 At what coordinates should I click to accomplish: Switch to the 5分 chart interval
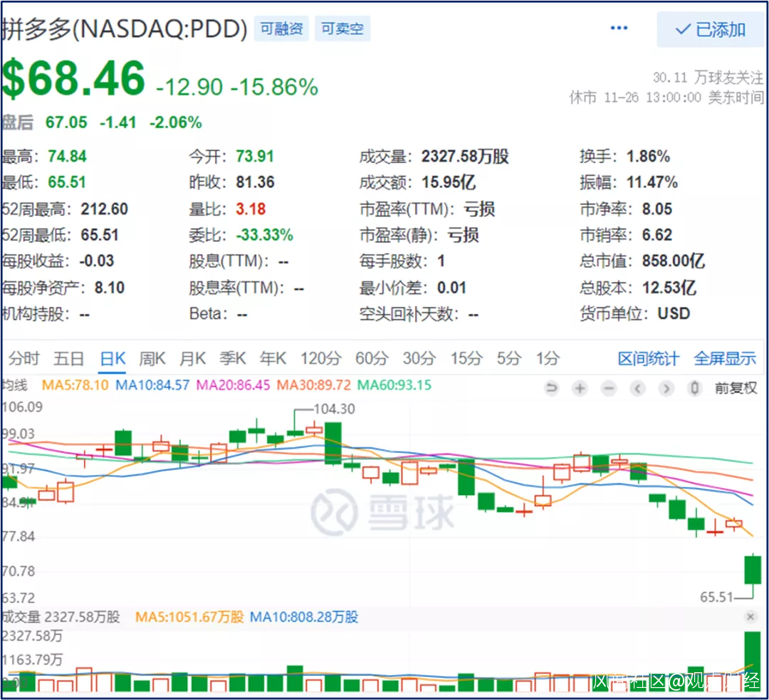508,359
